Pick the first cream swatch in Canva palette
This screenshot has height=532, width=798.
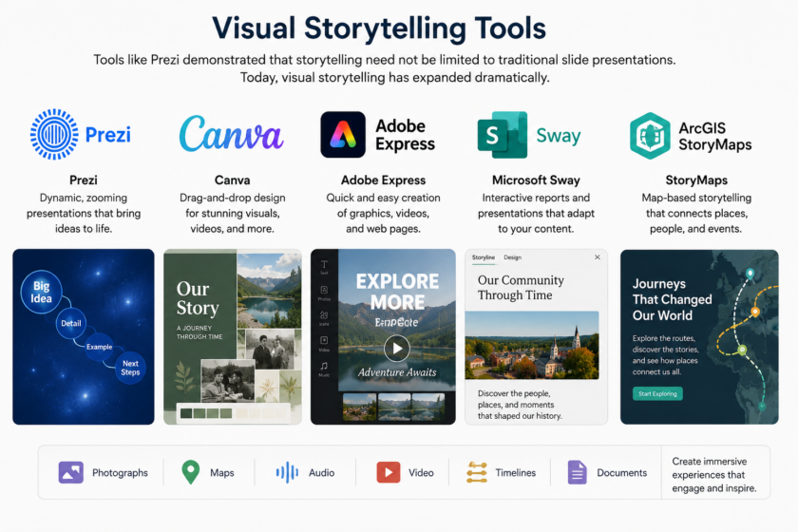(x=241, y=413)
